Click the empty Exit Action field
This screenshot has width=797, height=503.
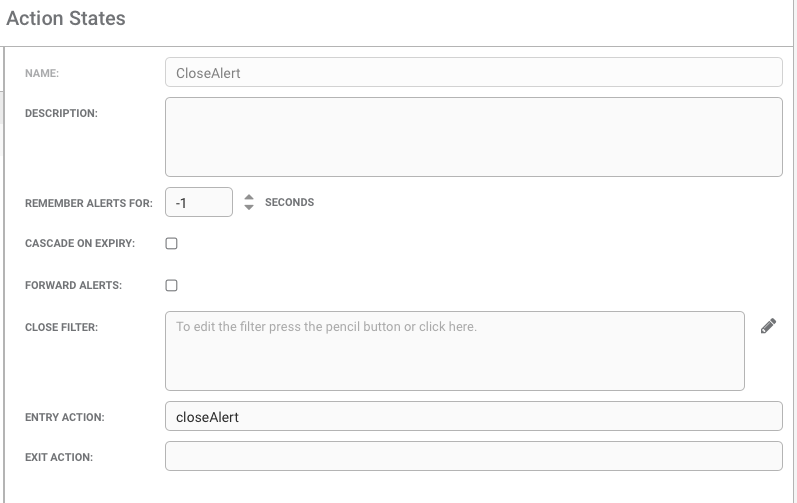coord(473,456)
